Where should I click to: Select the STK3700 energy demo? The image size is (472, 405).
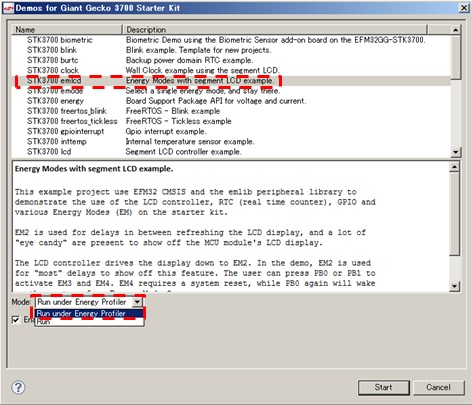(55, 101)
